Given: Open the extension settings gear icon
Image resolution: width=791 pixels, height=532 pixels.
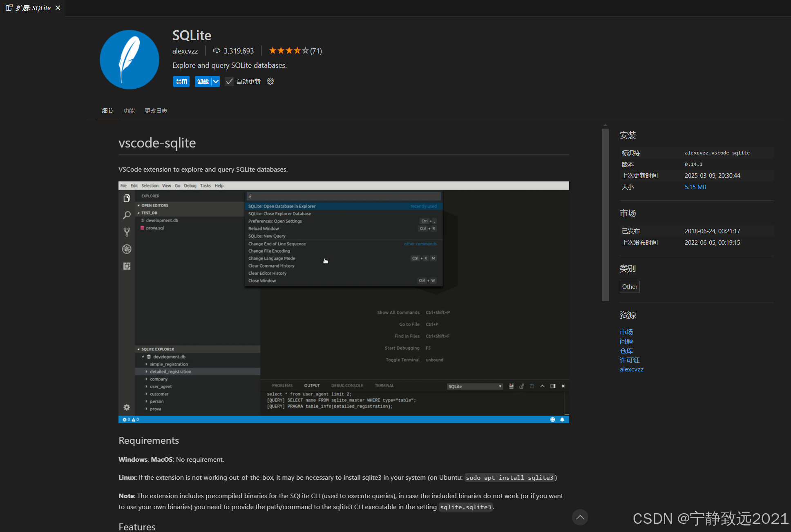Looking at the screenshot, I should [x=270, y=81].
